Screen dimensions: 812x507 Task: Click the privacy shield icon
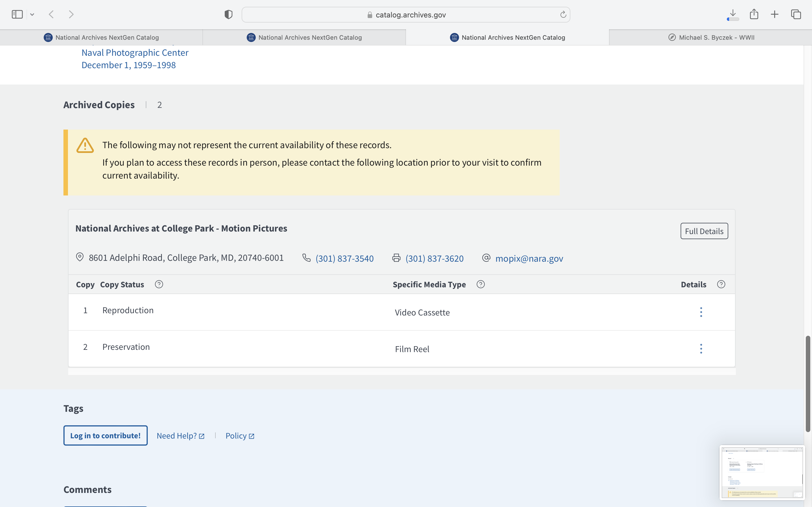point(228,14)
